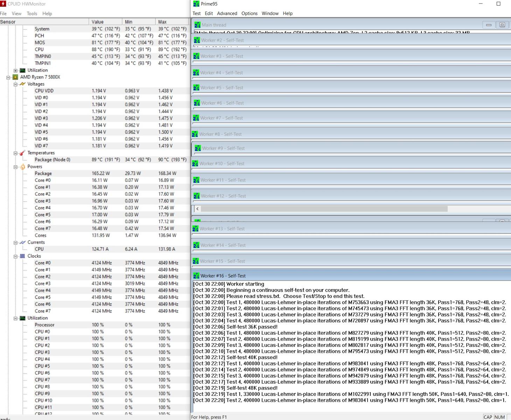This screenshot has height=420, width=511.
Task: Click the Worker #5 window icon
Action: click(x=196, y=87)
